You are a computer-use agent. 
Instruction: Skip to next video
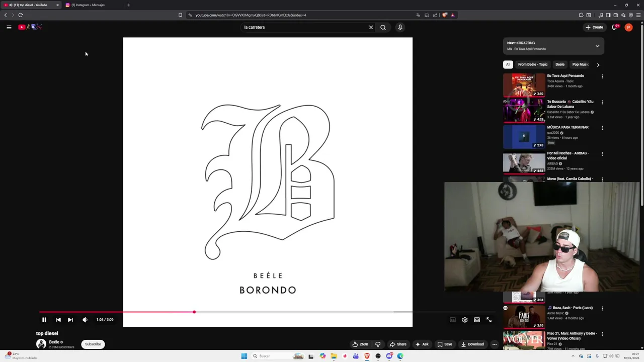tap(70, 320)
